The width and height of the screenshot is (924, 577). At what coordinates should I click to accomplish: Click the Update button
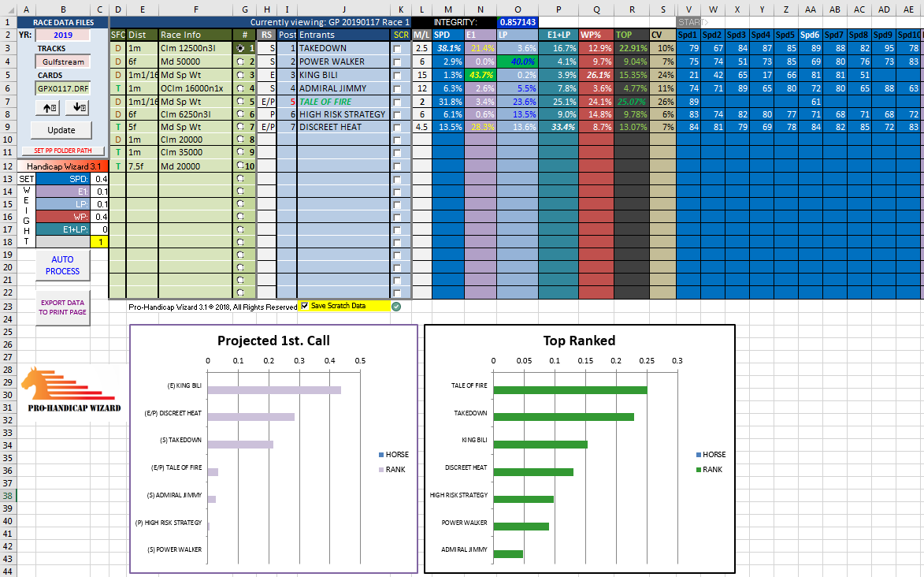point(61,130)
